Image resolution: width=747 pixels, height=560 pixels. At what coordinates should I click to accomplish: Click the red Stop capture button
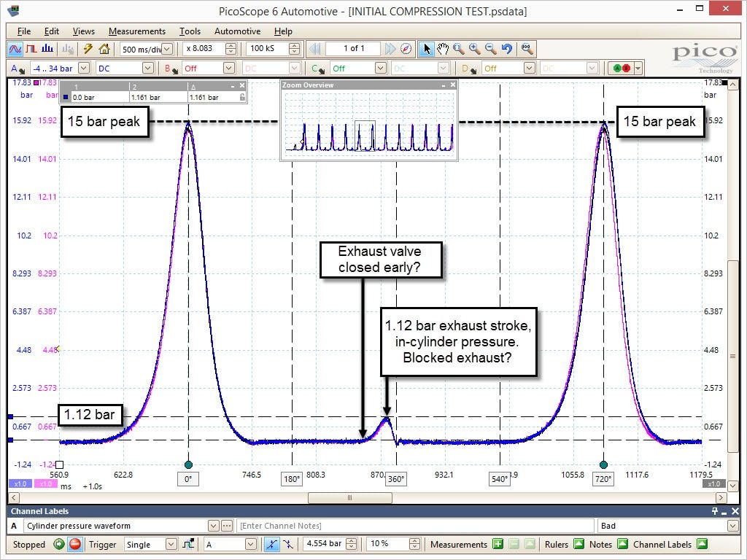[75, 544]
